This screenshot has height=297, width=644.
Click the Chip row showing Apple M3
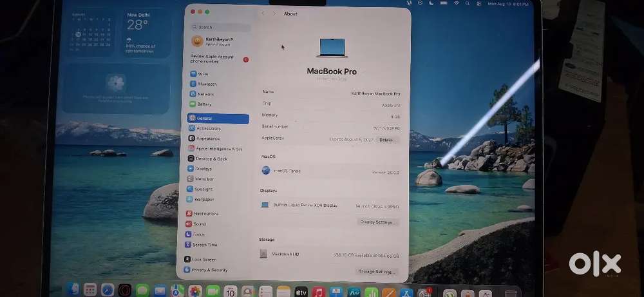click(330, 104)
